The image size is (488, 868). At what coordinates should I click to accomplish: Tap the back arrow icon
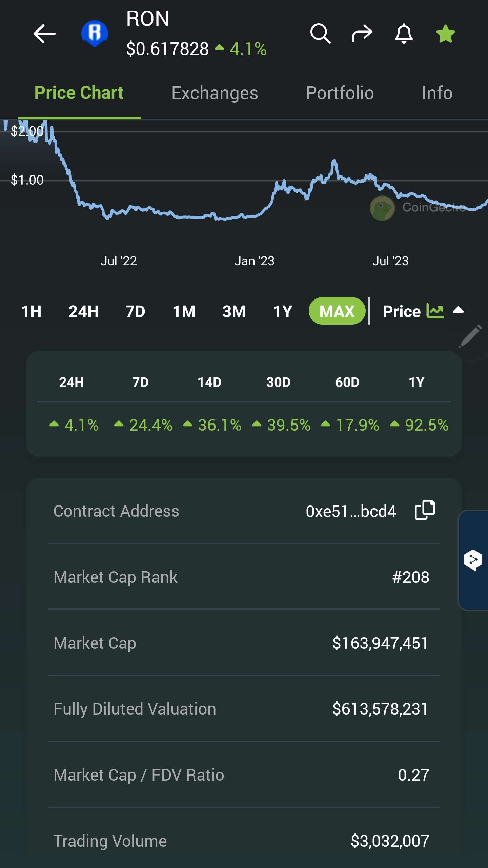click(x=44, y=34)
